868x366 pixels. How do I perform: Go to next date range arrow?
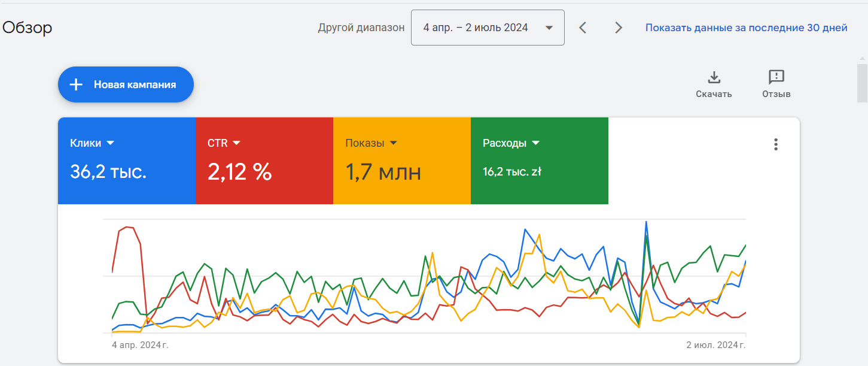tap(619, 28)
